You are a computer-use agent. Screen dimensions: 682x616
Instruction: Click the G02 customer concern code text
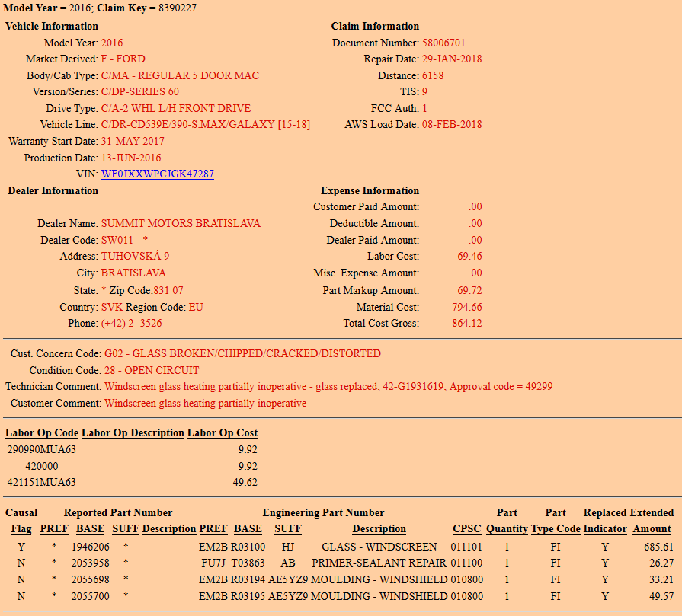pos(242,353)
